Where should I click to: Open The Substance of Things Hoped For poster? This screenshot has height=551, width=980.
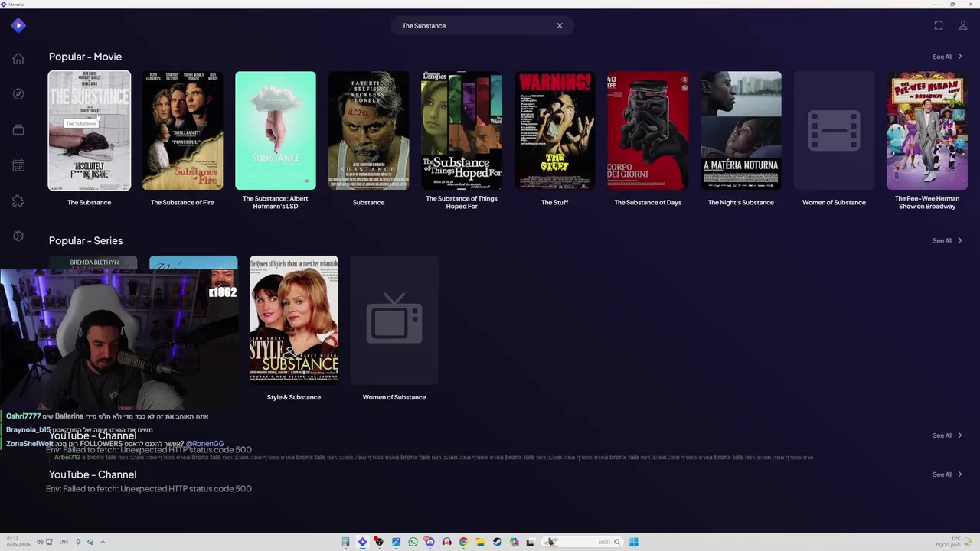pos(462,131)
